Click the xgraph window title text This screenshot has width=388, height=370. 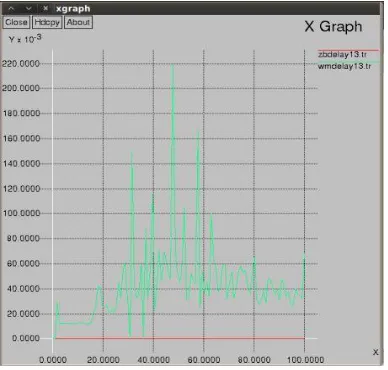[73, 9]
